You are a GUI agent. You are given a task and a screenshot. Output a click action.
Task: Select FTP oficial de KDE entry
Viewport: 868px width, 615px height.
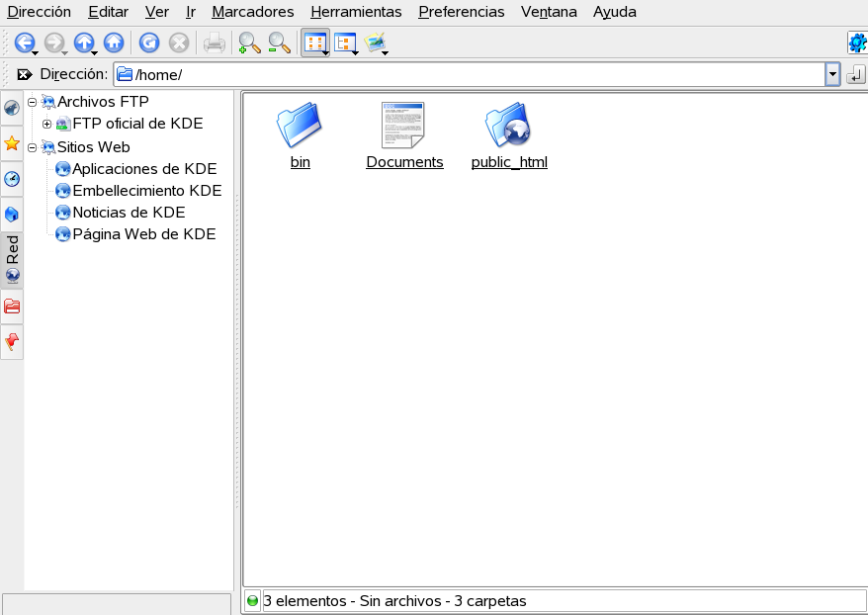(x=137, y=124)
